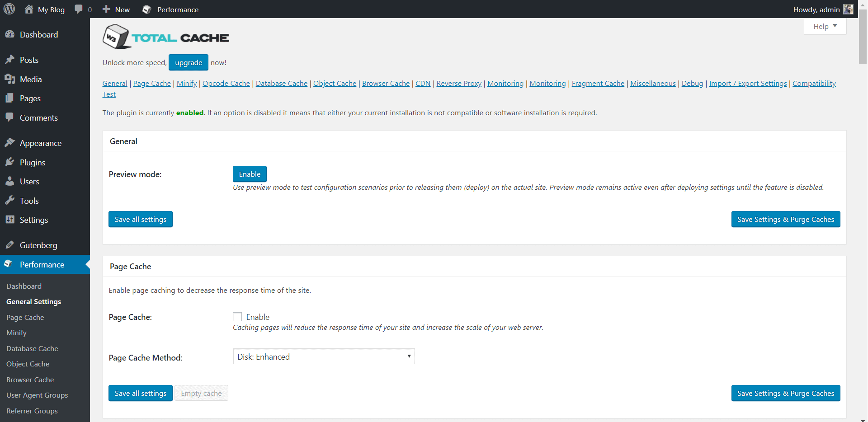Click Empty cache button

click(x=201, y=393)
